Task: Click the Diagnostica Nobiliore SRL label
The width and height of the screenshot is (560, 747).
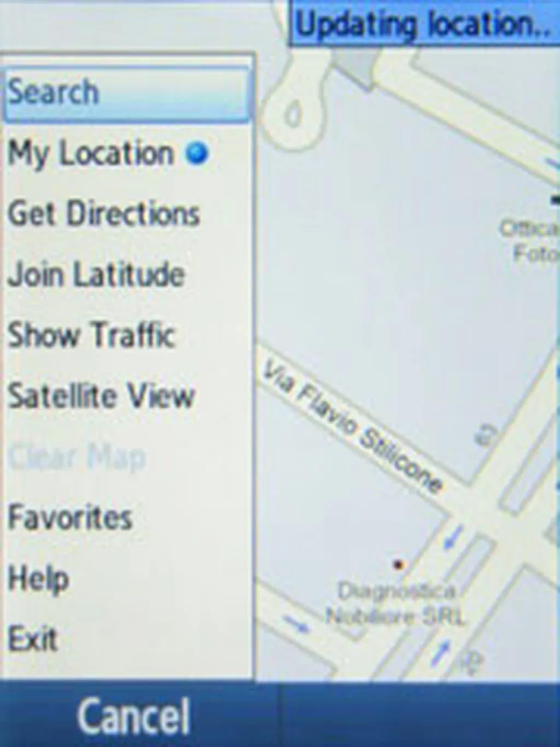Action: (396, 604)
